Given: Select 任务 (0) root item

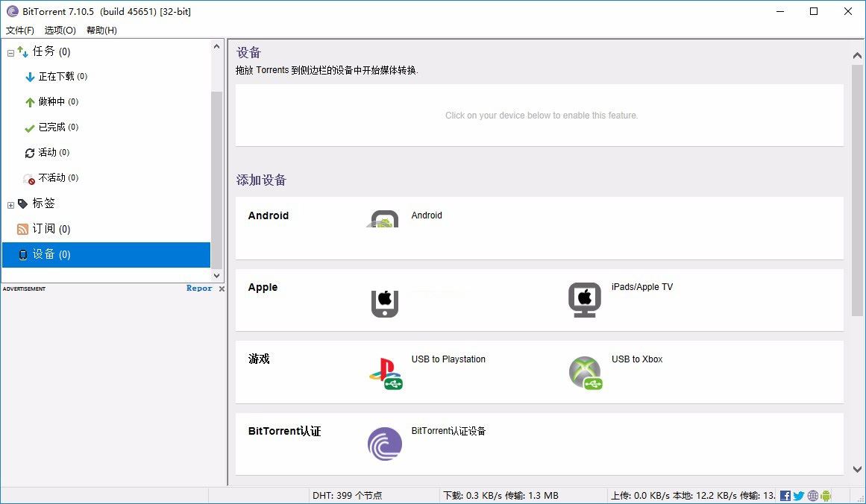Looking at the screenshot, I should (x=51, y=51).
